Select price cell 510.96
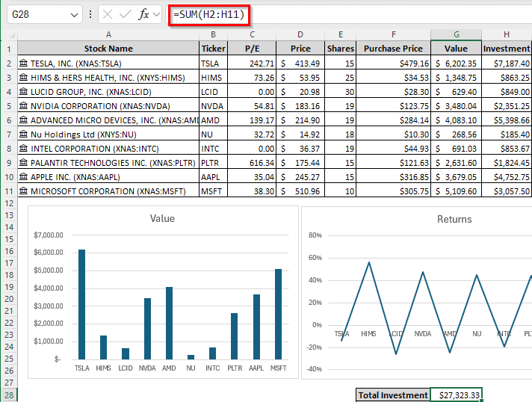Viewport: 532px width, 402px height. (300, 191)
